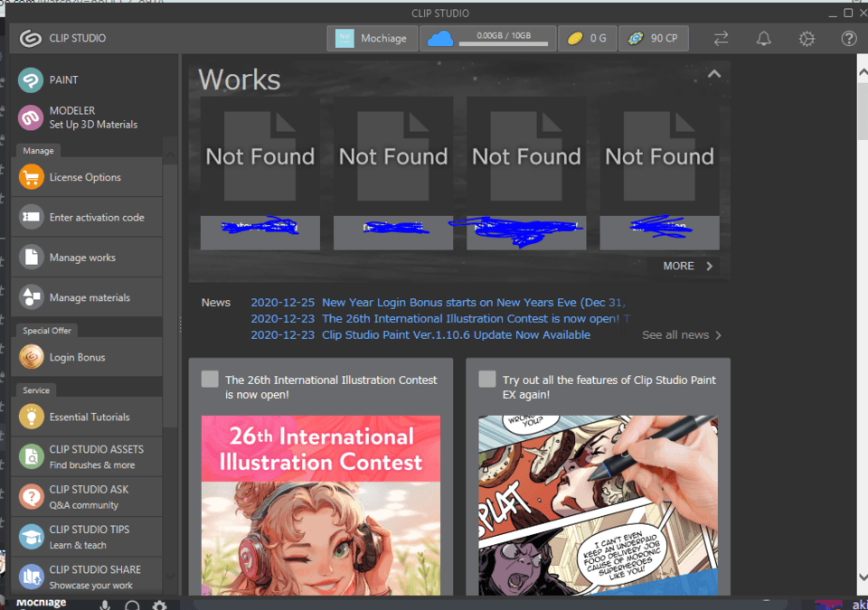Select Manage works in sidebar
This screenshot has width=868, height=610.
point(82,258)
